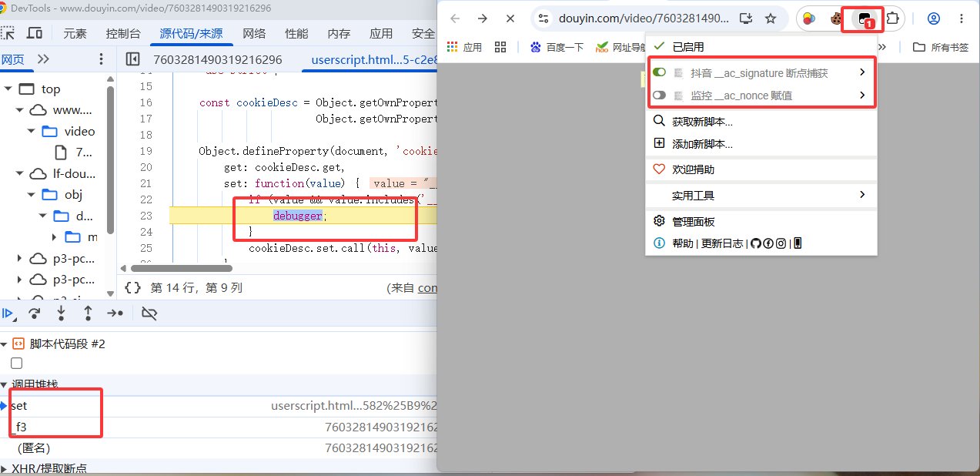Click the Tampermonkey extension icon

864,19
